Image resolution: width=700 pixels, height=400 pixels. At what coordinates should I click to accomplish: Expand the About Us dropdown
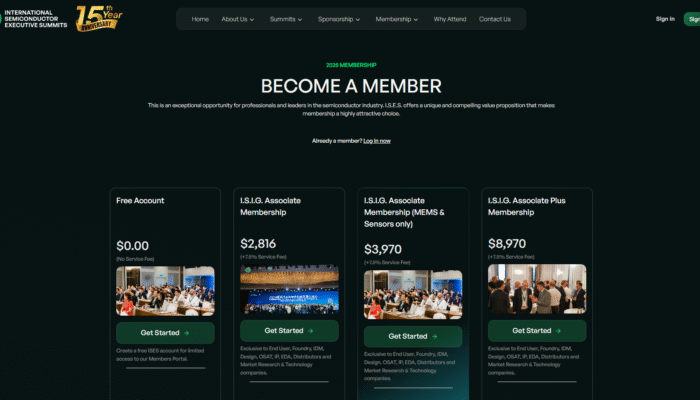click(x=238, y=19)
